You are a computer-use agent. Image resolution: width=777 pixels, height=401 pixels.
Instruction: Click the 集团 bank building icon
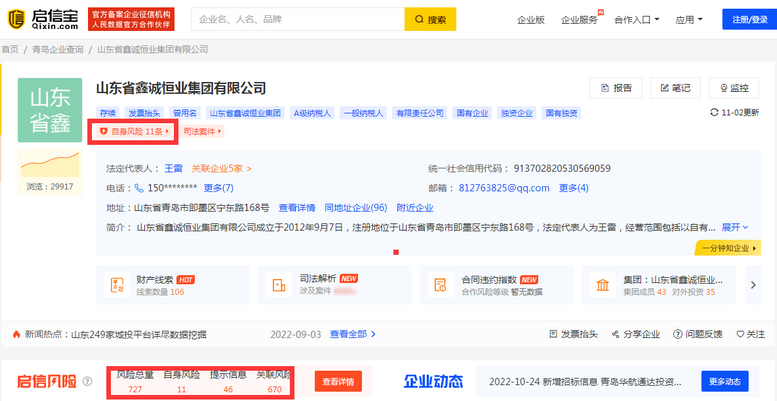pyautogui.click(x=603, y=285)
